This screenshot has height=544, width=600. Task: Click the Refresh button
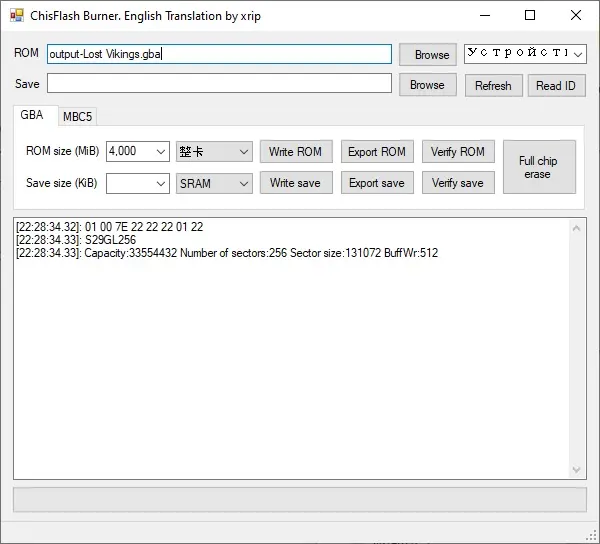(x=493, y=86)
